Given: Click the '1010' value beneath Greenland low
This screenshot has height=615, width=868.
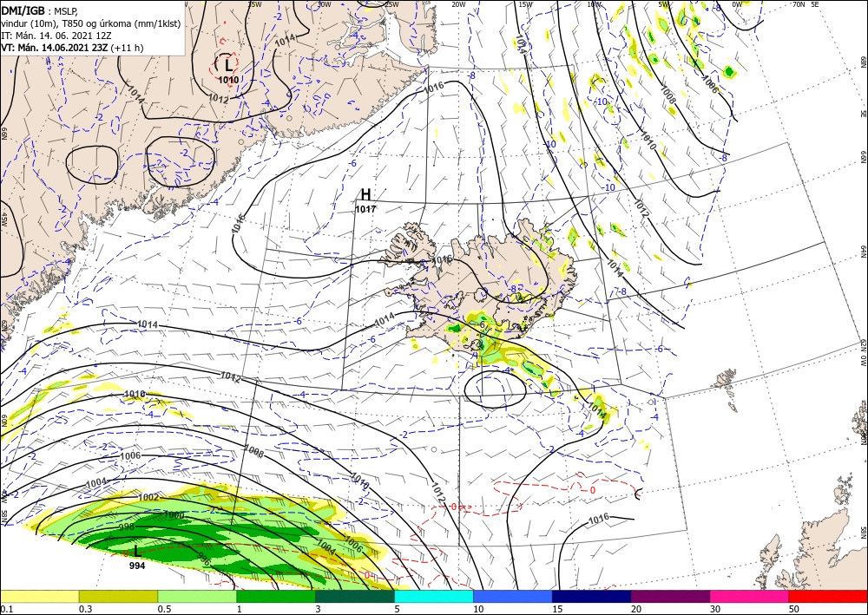Looking at the screenshot, I should [x=228, y=80].
